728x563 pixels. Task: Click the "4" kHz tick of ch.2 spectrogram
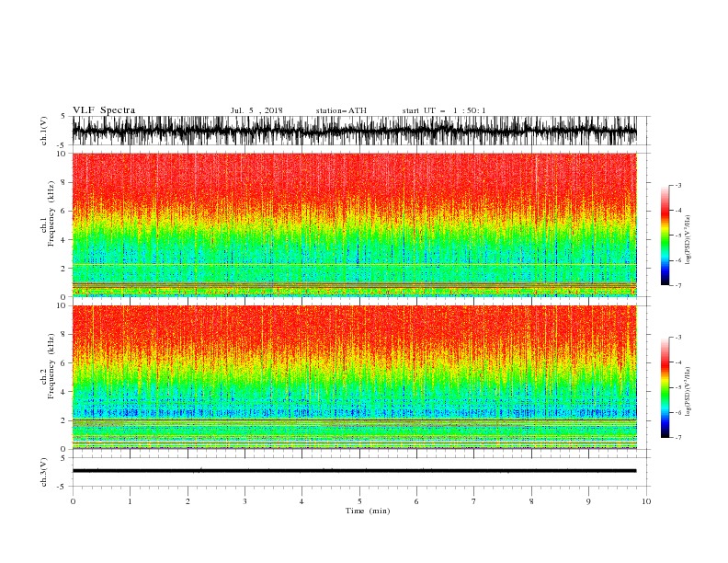(64, 392)
